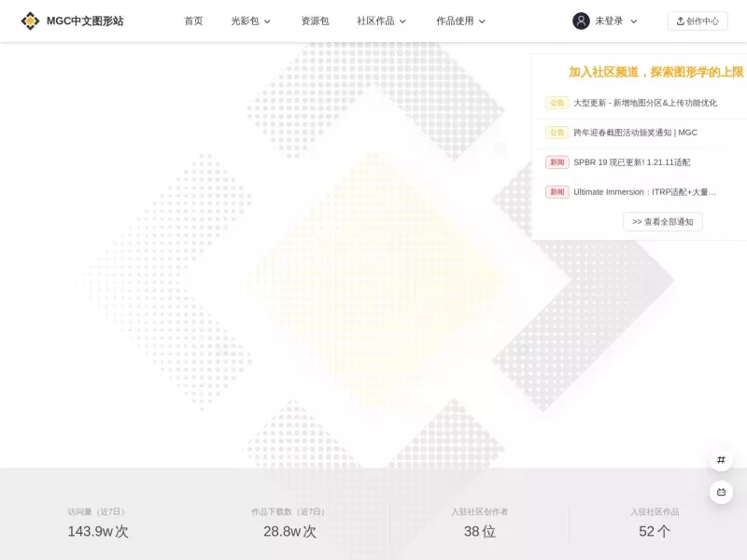Click the user avatar icon
Image resolution: width=747 pixels, height=560 pixels.
tap(581, 21)
